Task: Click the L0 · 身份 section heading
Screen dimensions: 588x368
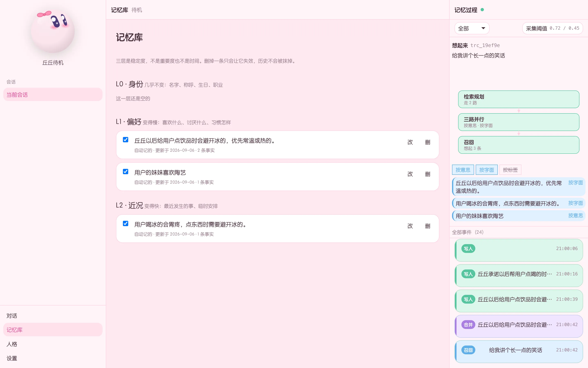Action: 129,84
